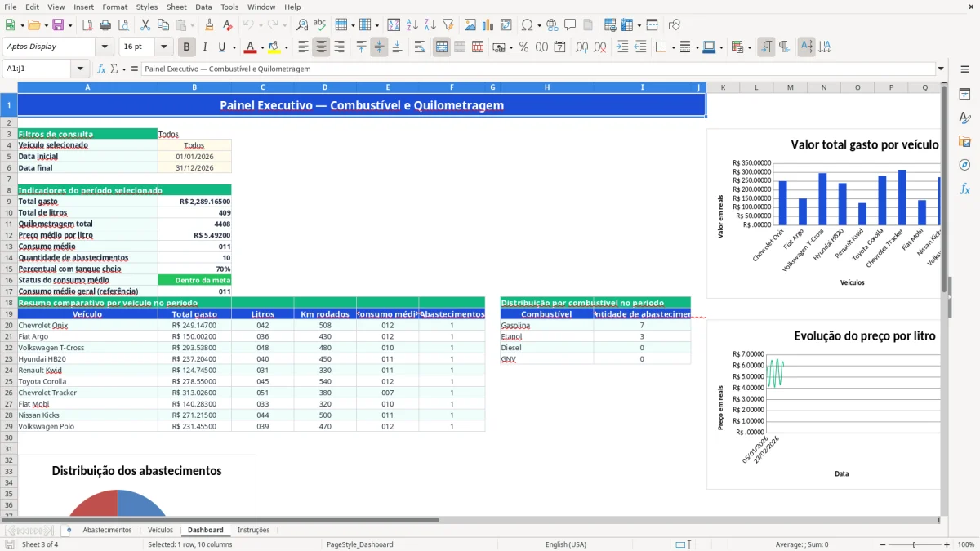
Task: Apply the red font color swatch
Action: pyautogui.click(x=251, y=47)
